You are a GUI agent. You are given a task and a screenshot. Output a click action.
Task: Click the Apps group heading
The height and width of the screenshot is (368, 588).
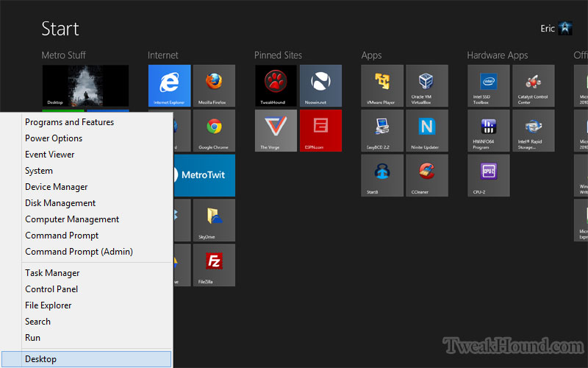(x=371, y=56)
